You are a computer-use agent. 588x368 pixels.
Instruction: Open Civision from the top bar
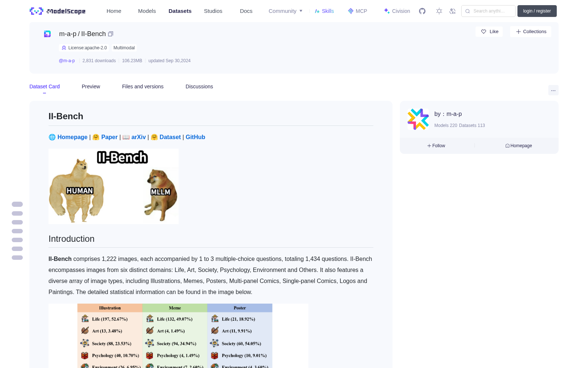[x=397, y=11]
